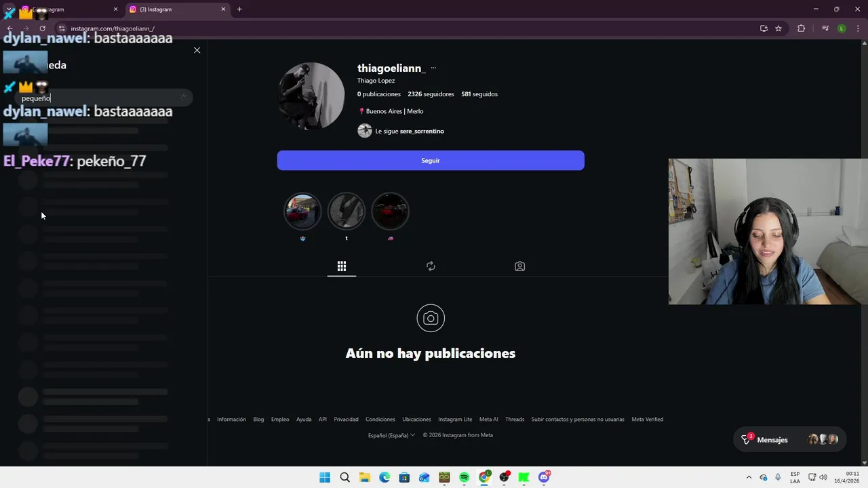The height and width of the screenshot is (488, 868).
Task: Open the 581 seguidos list
Action: 479,94
